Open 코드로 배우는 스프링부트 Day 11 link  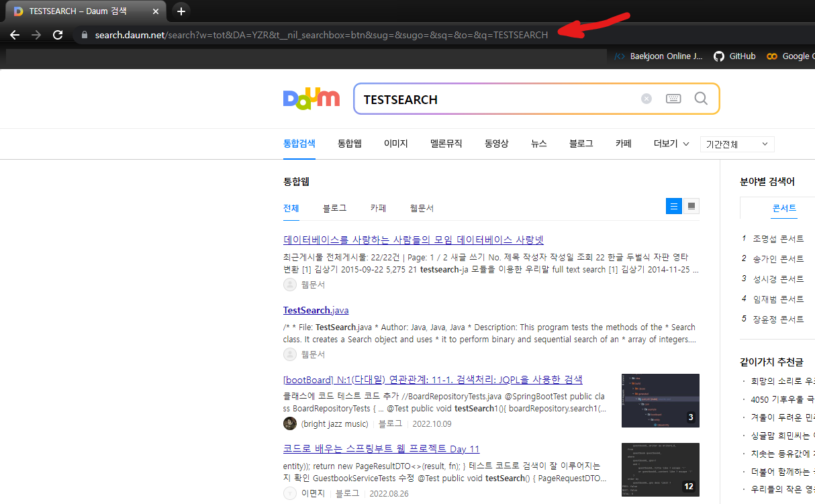pyautogui.click(x=381, y=449)
